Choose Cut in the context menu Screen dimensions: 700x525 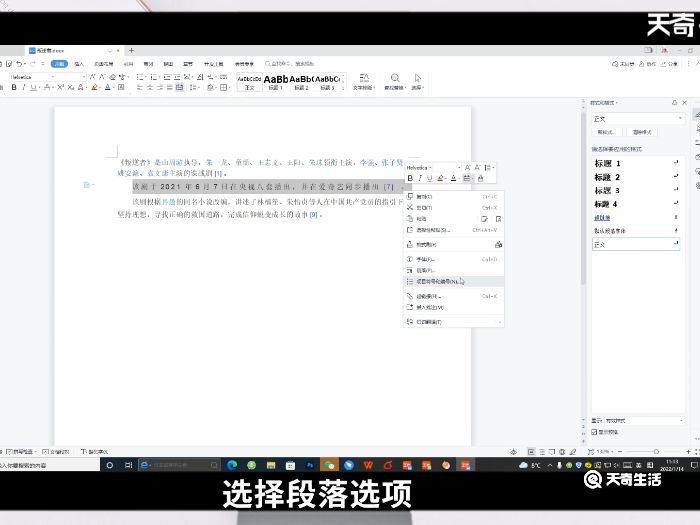[x=454, y=208]
